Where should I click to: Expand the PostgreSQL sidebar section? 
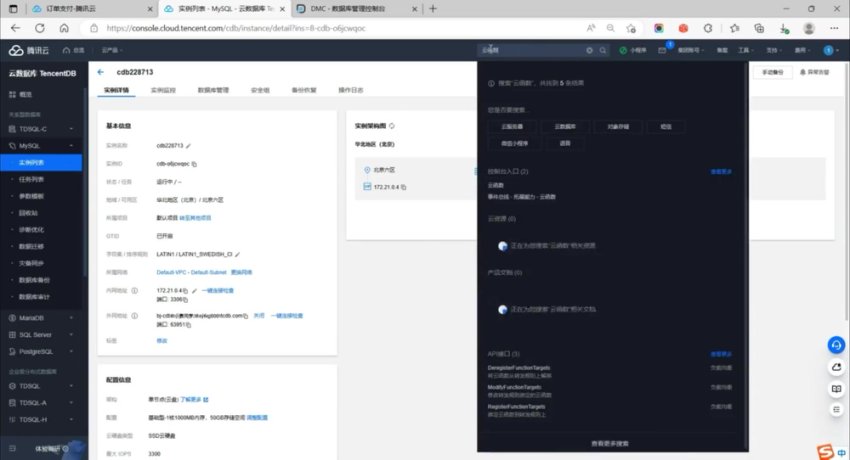[41, 352]
